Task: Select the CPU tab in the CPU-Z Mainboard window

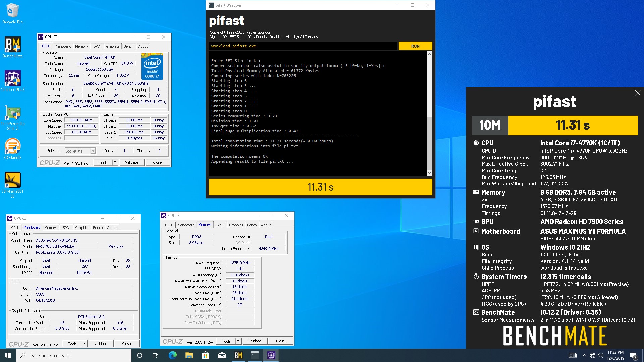Action: pos(15,228)
